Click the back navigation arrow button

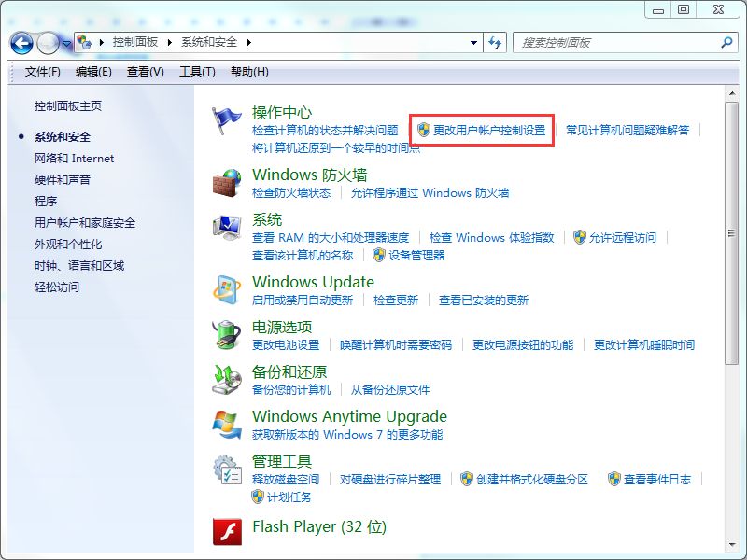coord(22,43)
